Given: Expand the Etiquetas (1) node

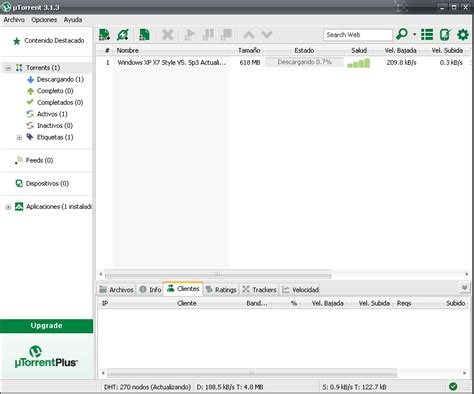Looking at the screenshot, I should click(x=19, y=137).
